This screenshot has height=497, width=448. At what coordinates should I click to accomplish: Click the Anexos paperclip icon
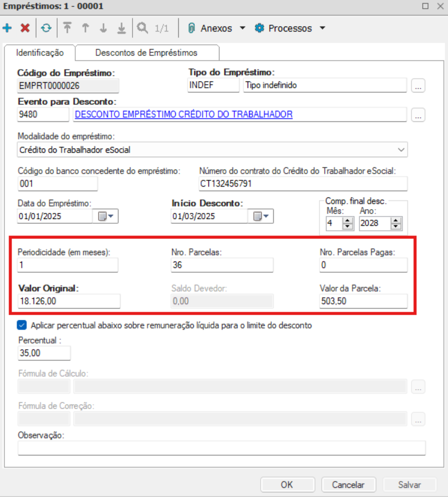tap(191, 28)
